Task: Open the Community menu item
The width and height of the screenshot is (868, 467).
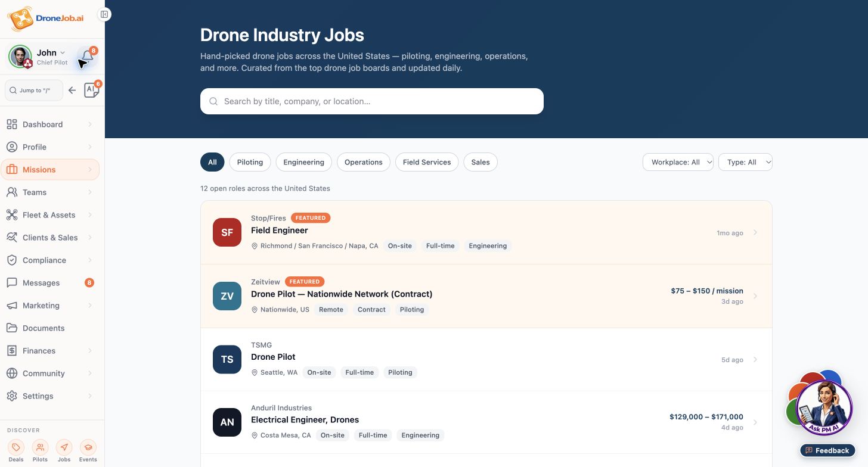Action: 50,373
